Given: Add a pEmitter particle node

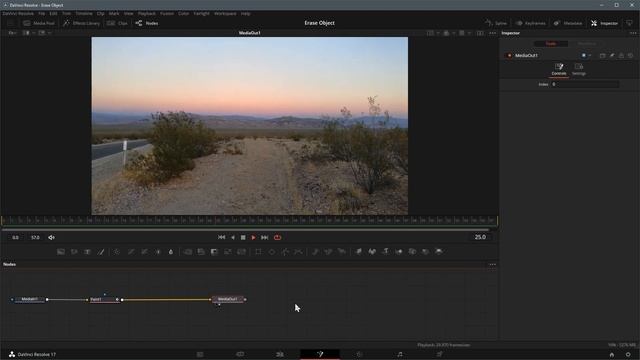Looking at the screenshot, I should (315, 252).
